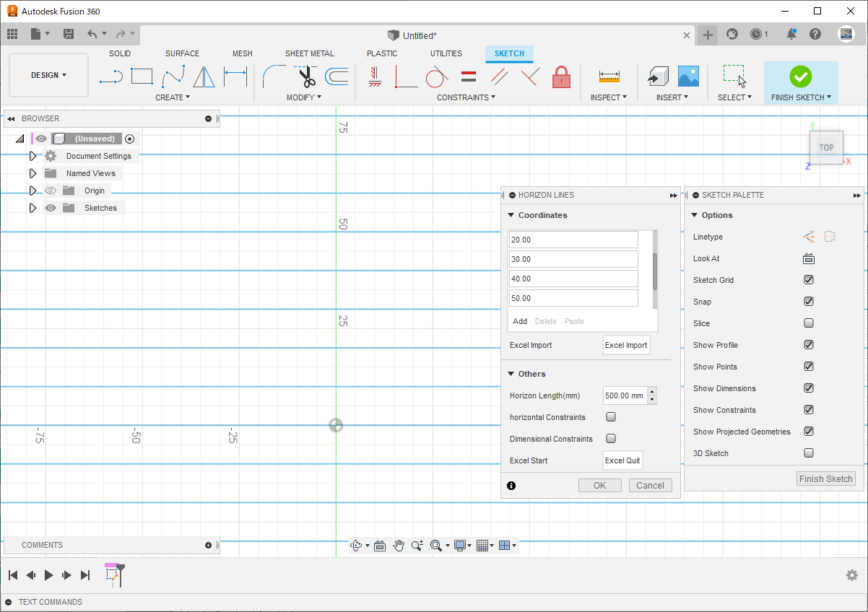
Task: Enable the horizontal Constraints checkbox
Action: tap(611, 417)
